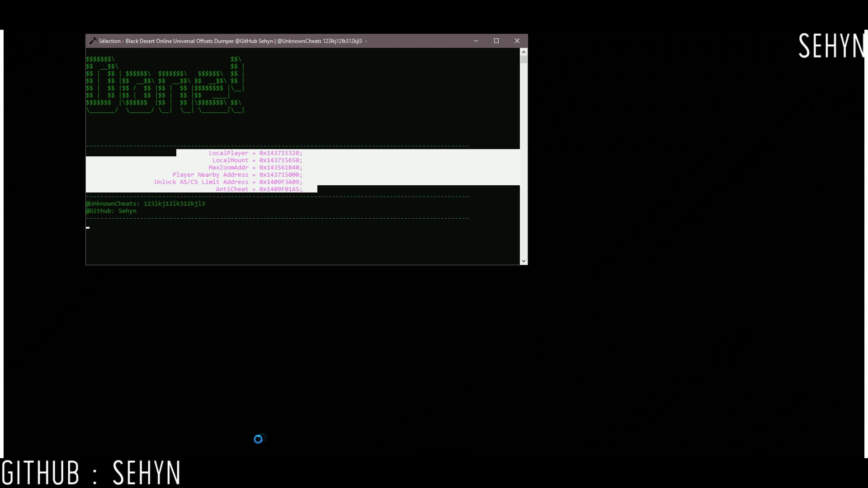Select the LocalPlayer offset line
Screen dimensions: 868x488
(255, 153)
